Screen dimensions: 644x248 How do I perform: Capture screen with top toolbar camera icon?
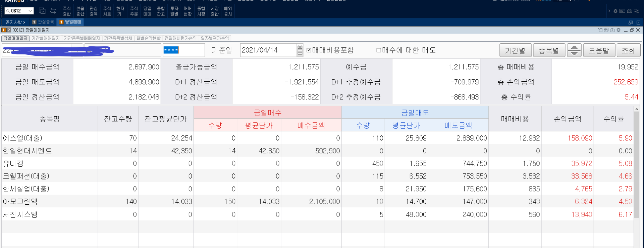pos(630,11)
